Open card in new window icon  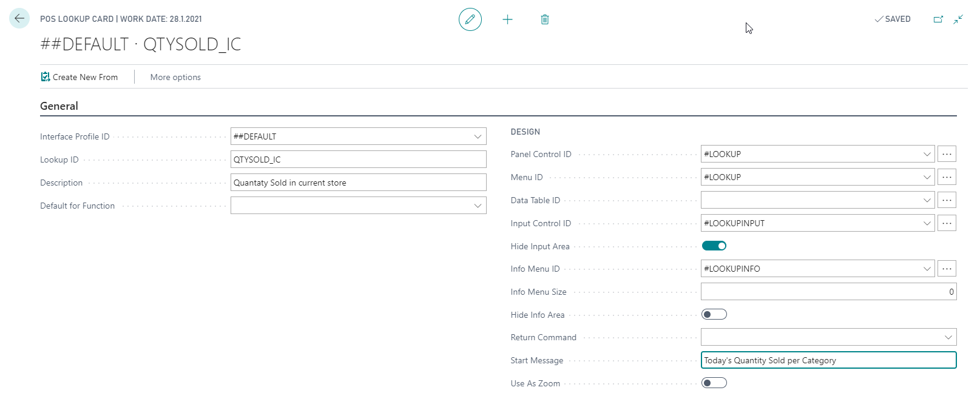click(938, 19)
